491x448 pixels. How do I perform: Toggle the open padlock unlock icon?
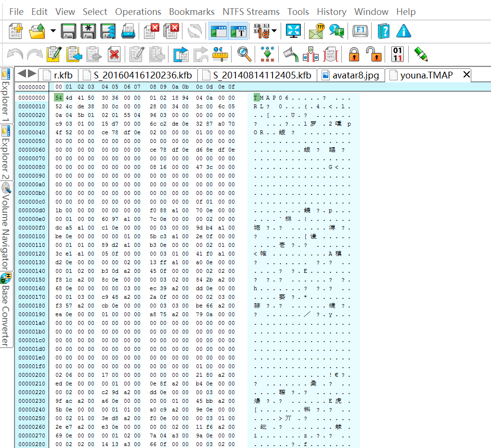coord(373,54)
